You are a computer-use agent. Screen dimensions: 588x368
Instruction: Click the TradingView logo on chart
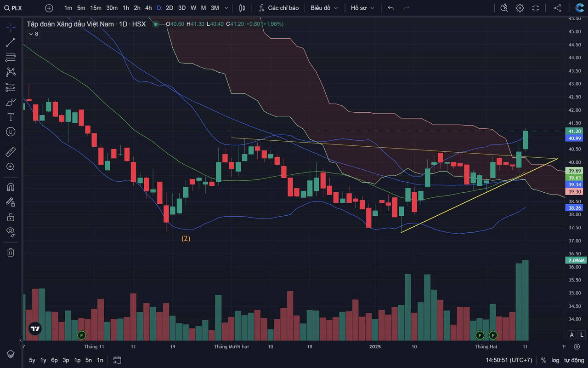click(35, 328)
